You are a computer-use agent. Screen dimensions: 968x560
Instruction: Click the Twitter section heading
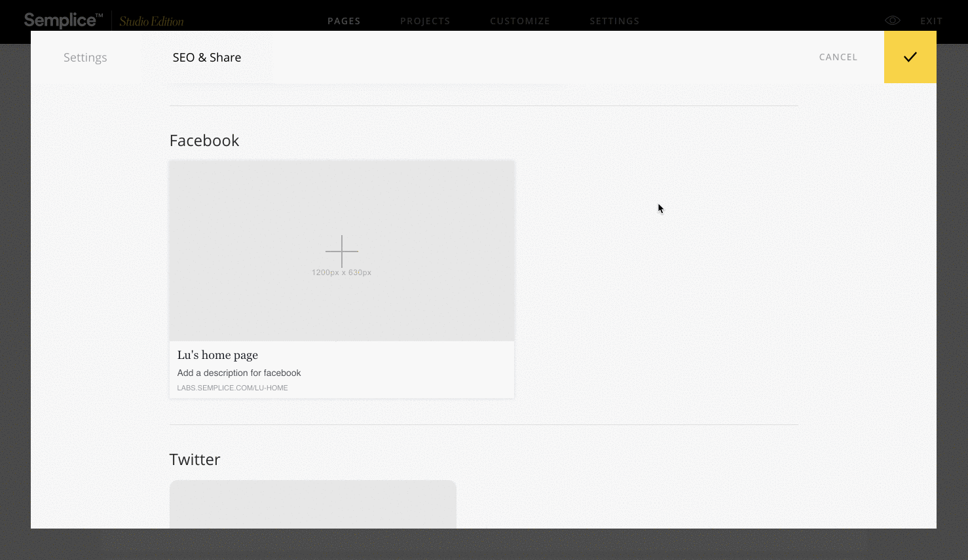click(x=195, y=460)
